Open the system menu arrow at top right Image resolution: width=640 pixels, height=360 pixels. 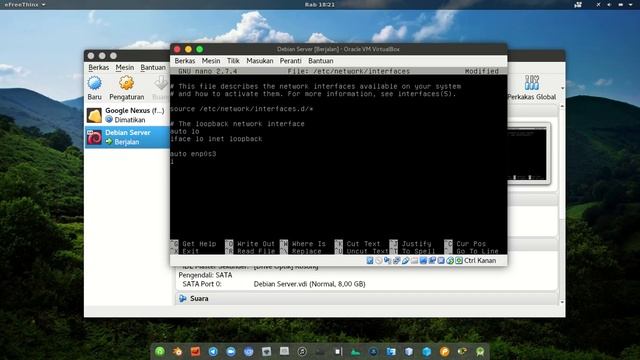point(631,4)
